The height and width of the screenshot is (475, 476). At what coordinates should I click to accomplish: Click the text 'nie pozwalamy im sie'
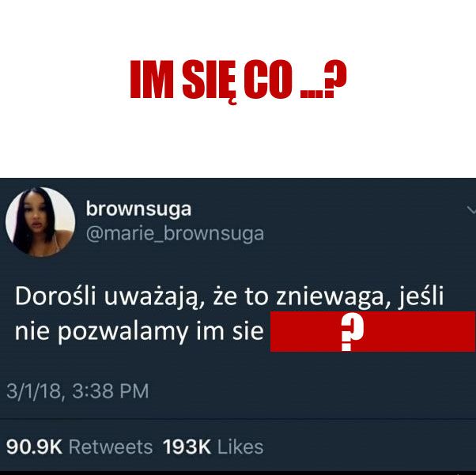(x=139, y=332)
